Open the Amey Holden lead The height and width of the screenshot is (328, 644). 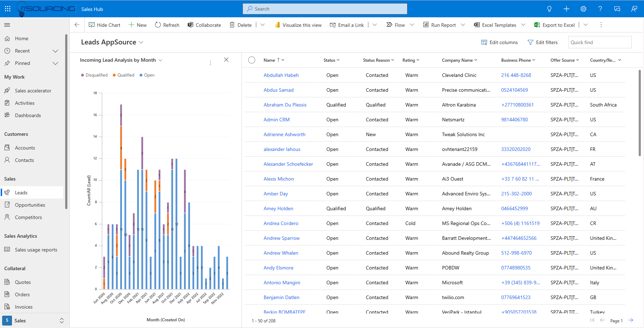(278, 208)
